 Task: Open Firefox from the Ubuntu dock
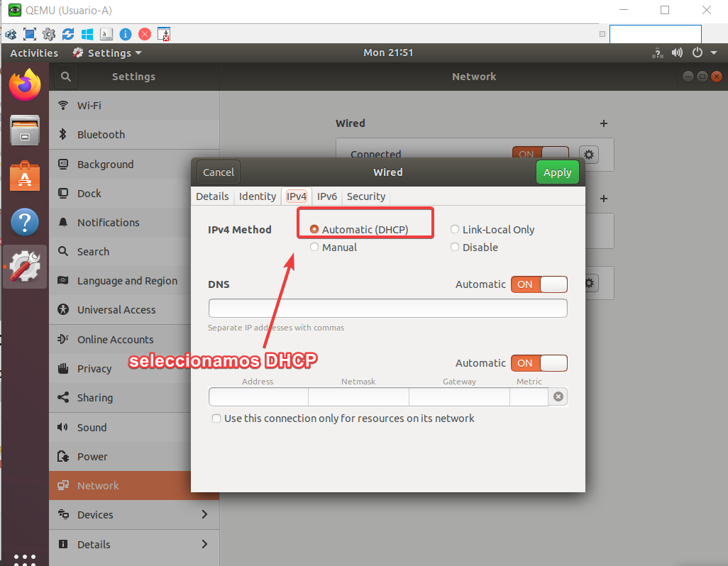click(25, 85)
